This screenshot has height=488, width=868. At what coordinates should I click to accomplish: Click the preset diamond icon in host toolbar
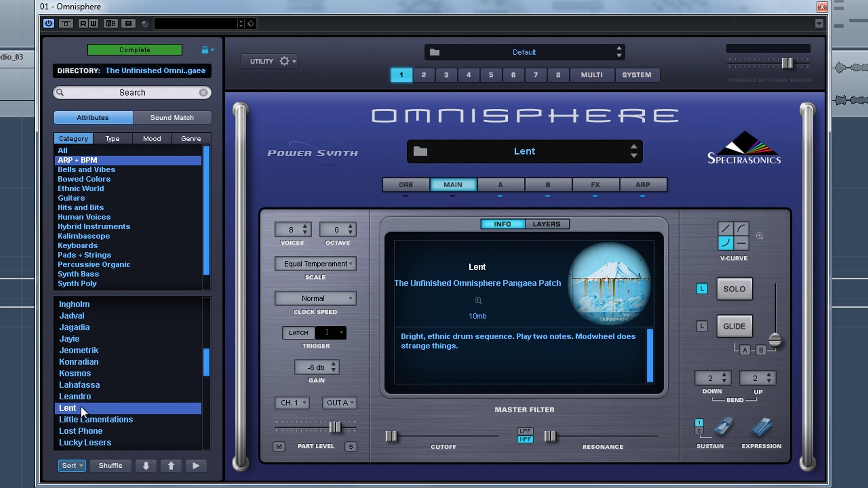(x=251, y=23)
